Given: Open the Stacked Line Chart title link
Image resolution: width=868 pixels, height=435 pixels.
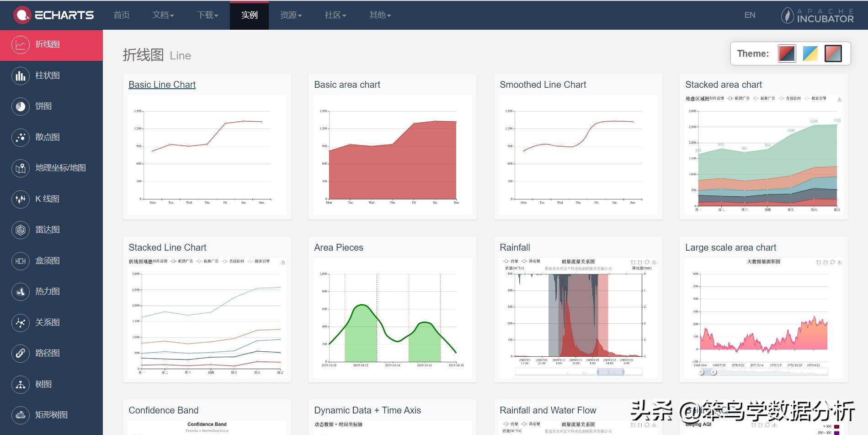Looking at the screenshot, I should (167, 247).
